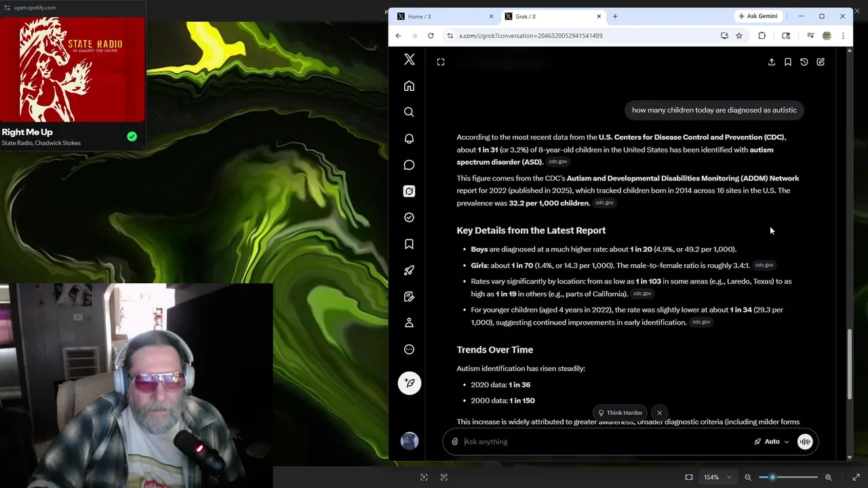The image size is (868, 488).
Task: Click the Ask anything input field
Action: (x=604, y=442)
